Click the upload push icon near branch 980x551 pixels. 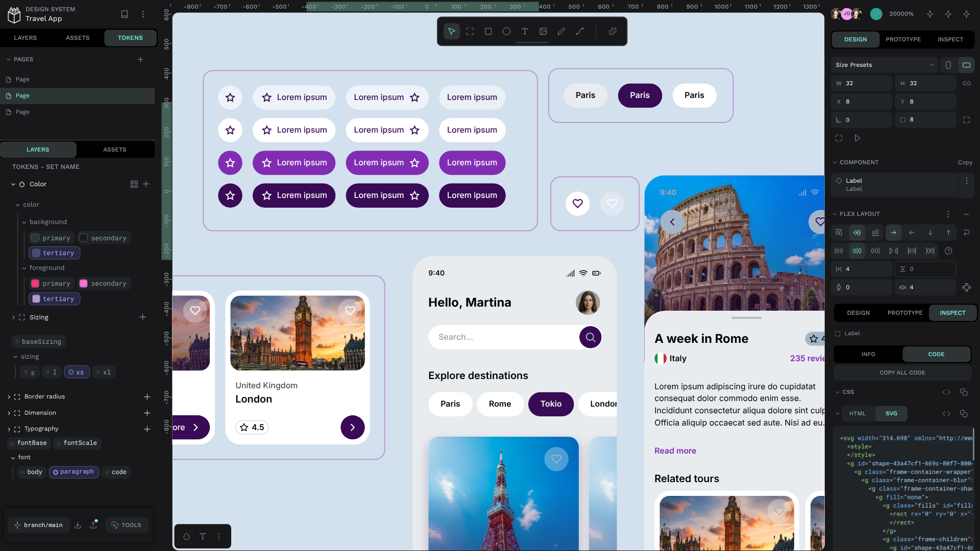[x=93, y=525]
